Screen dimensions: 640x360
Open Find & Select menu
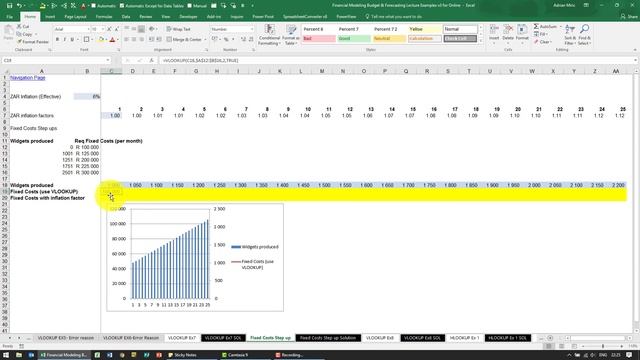coord(584,35)
